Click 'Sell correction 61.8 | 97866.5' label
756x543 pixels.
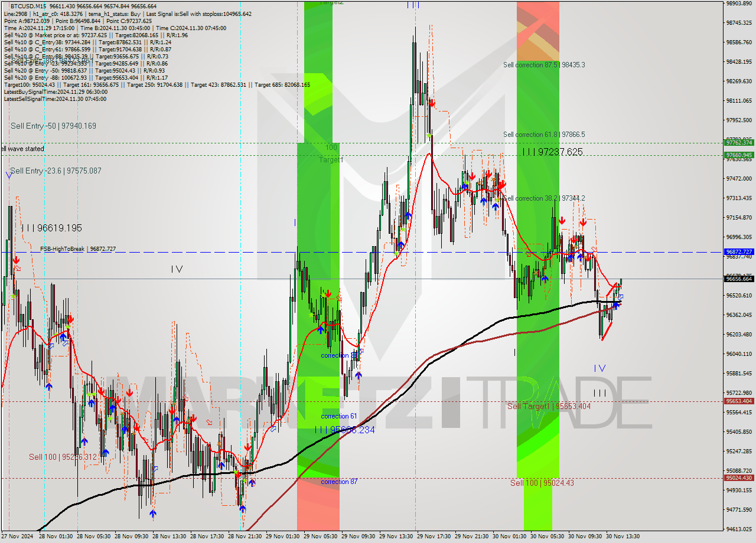[544, 135]
